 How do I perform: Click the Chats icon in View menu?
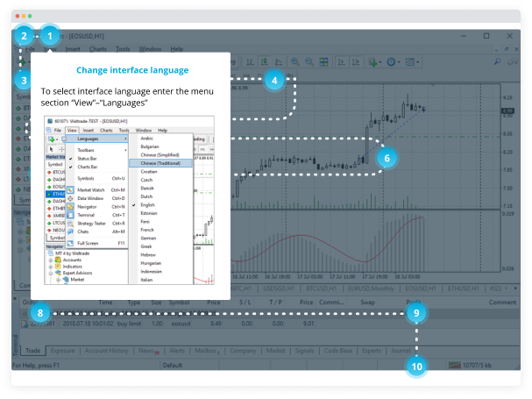[x=70, y=232]
